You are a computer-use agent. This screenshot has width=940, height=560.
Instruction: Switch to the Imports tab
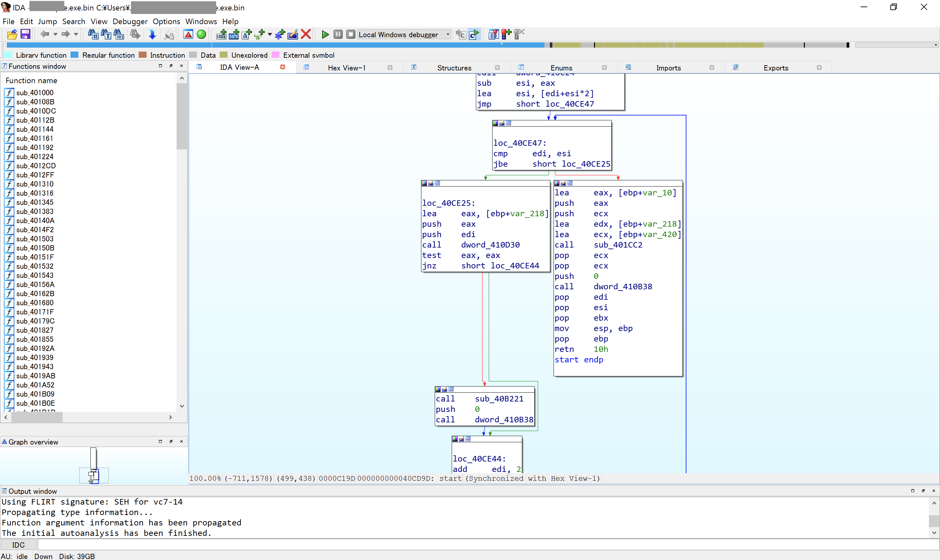(x=668, y=68)
